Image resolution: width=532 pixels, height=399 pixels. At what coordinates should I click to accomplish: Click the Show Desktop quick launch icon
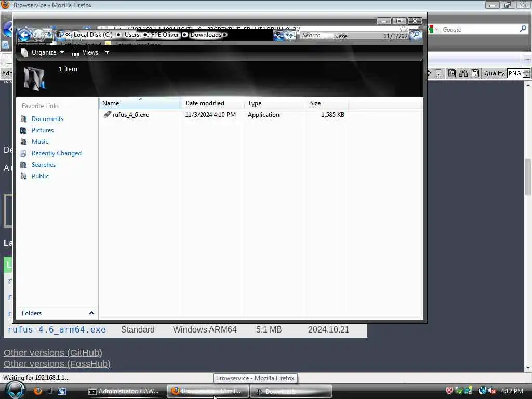tap(62, 391)
